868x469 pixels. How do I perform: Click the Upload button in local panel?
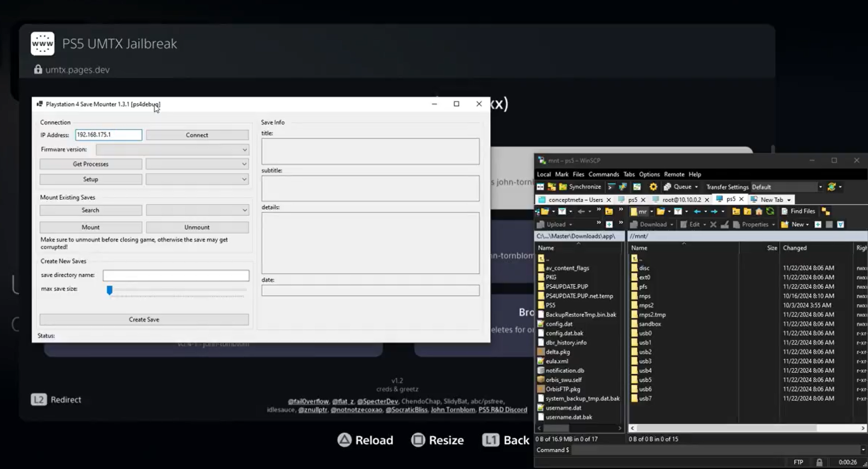[551, 224]
